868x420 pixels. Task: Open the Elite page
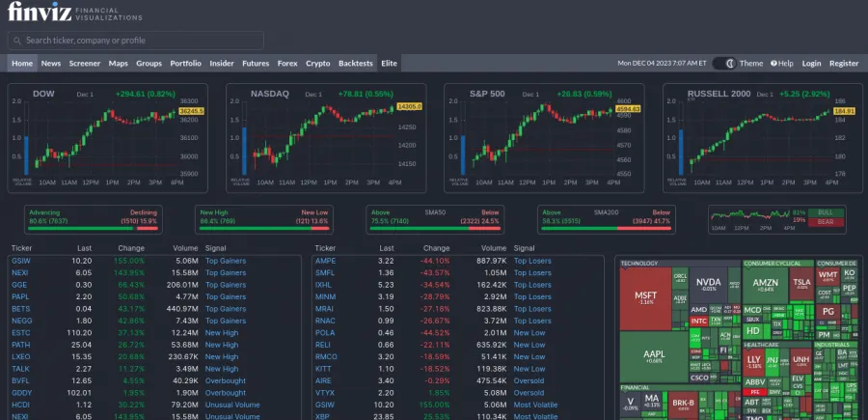tap(390, 63)
